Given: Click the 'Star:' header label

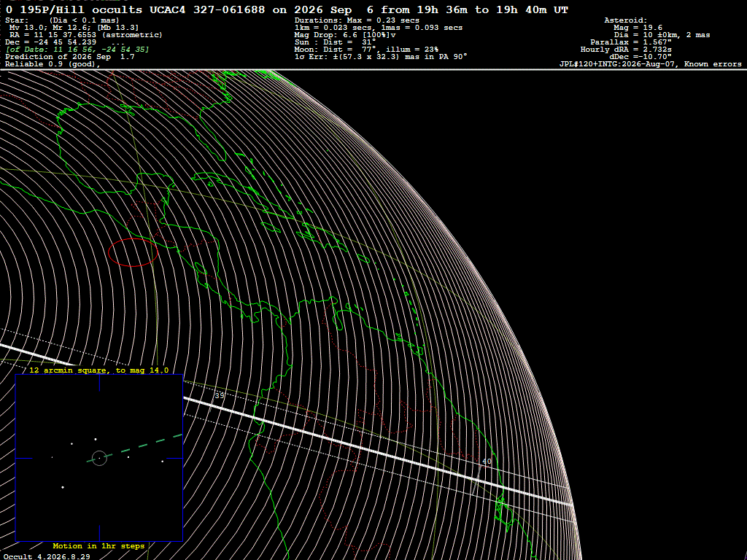Looking at the screenshot, I should coord(17,20).
